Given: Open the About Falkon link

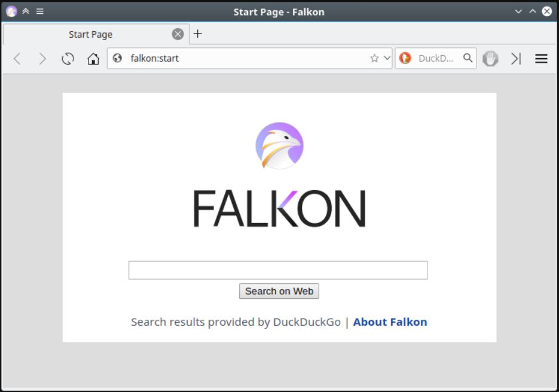Looking at the screenshot, I should point(390,322).
